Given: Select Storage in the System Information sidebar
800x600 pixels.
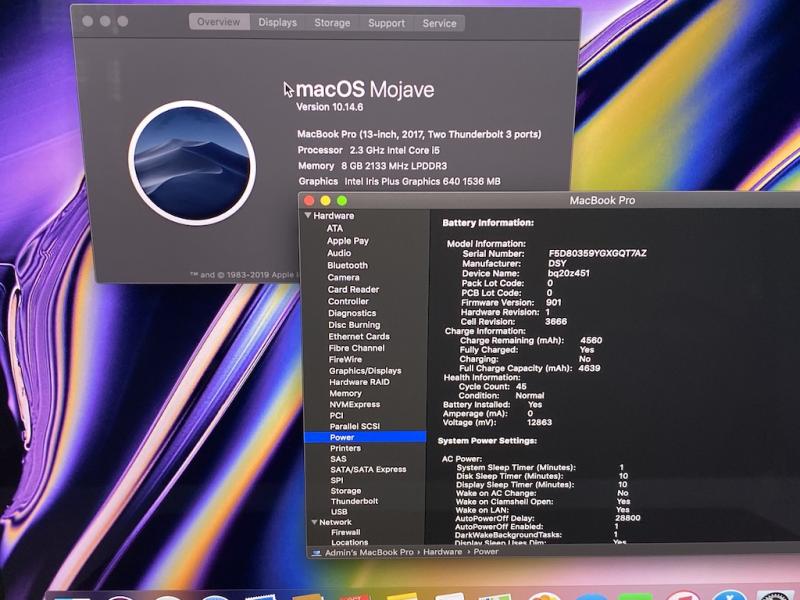Looking at the screenshot, I should [346, 491].
